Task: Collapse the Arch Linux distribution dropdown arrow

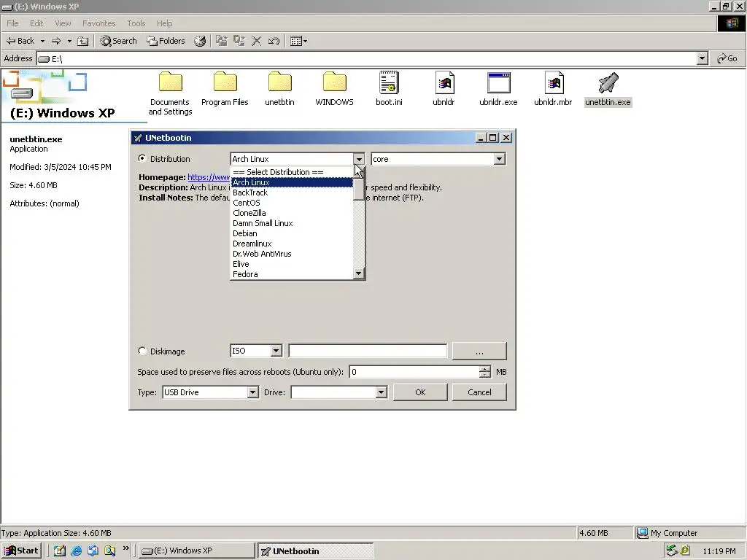Action: (x=359, y=159)
